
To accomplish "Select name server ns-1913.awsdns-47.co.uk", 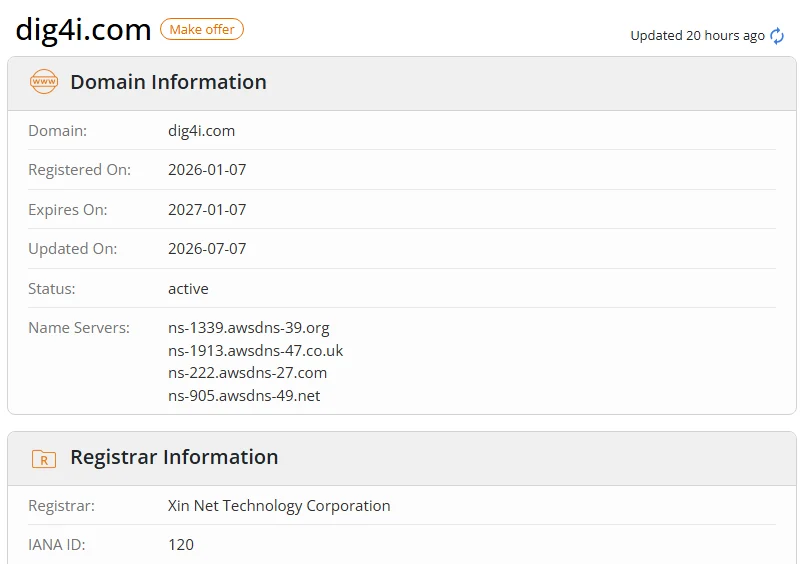I will (x=255, y=351).
